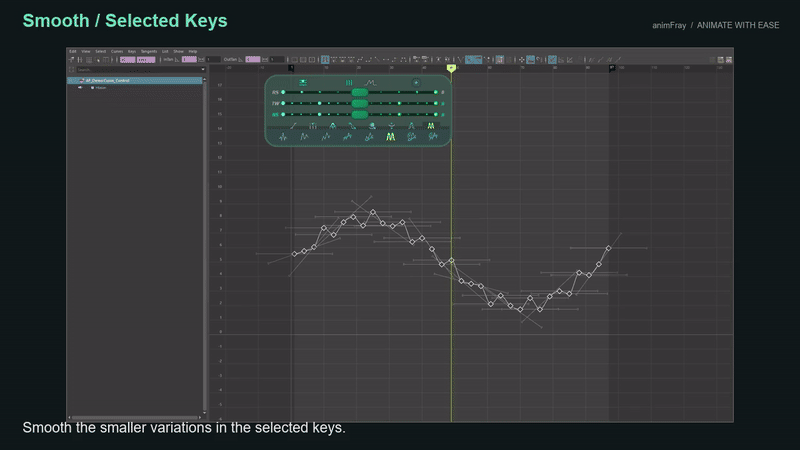Click the Frame All toolbar icon

point(294,60)
